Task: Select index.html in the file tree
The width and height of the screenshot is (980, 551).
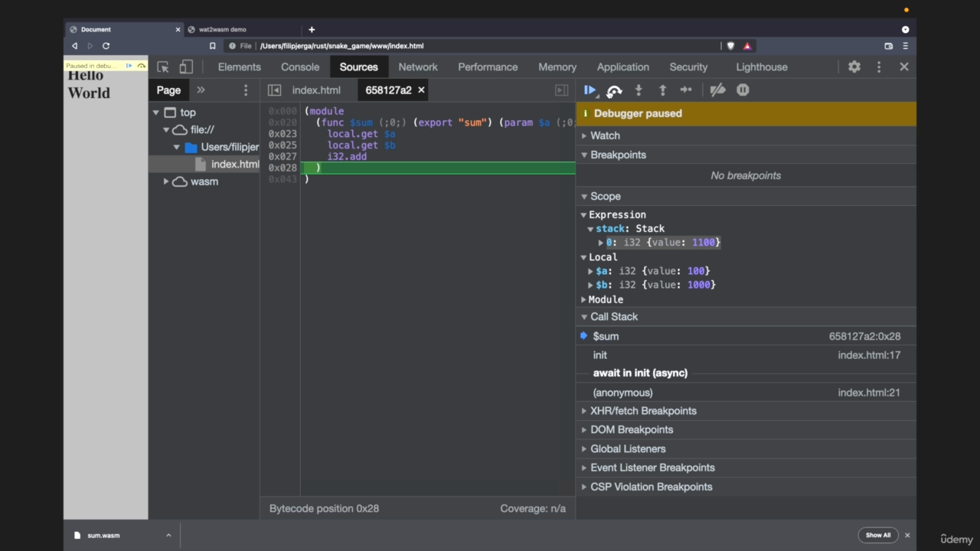Action: (x=234, y=165)
